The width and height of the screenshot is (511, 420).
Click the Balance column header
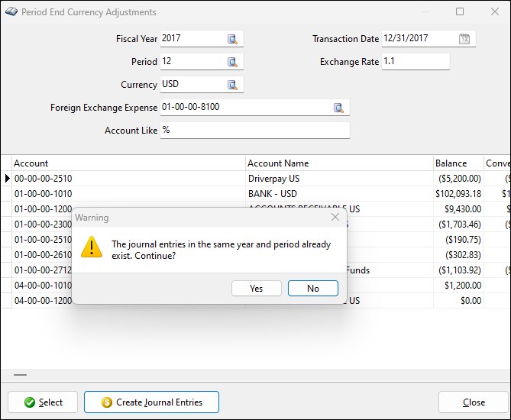pos(457,163)
